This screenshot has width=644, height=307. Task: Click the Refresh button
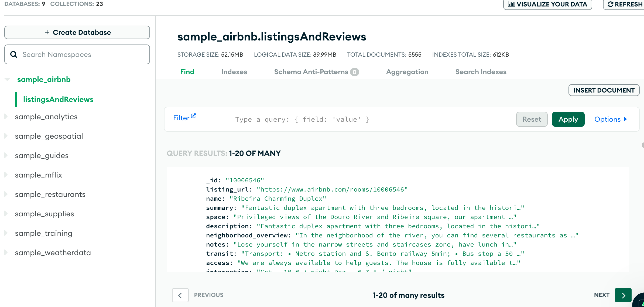624,4
